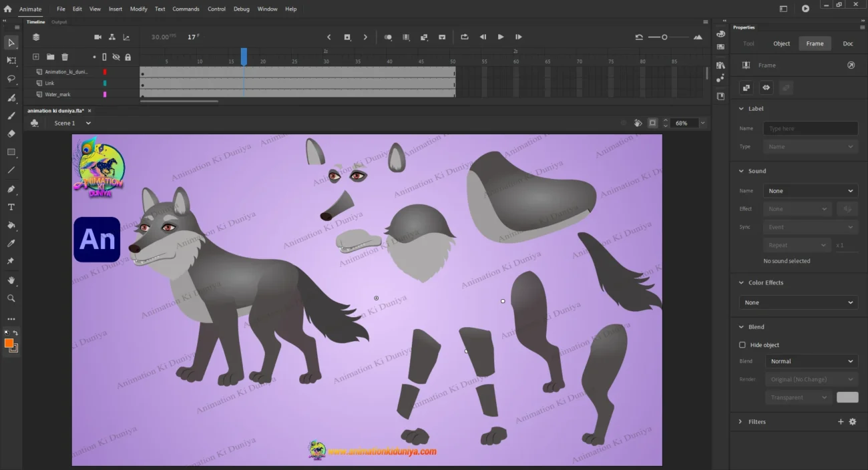
Task: Click the orange fill color swatch
Action: coord(9,343)
